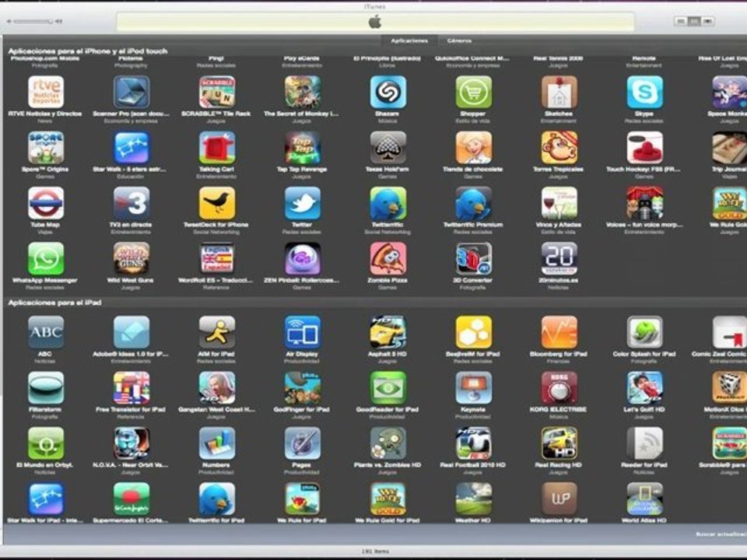This screenshot has height=560, width=747.
Task: Open the Zombie Pizza app icon
Action: click(x=388, y=258)
